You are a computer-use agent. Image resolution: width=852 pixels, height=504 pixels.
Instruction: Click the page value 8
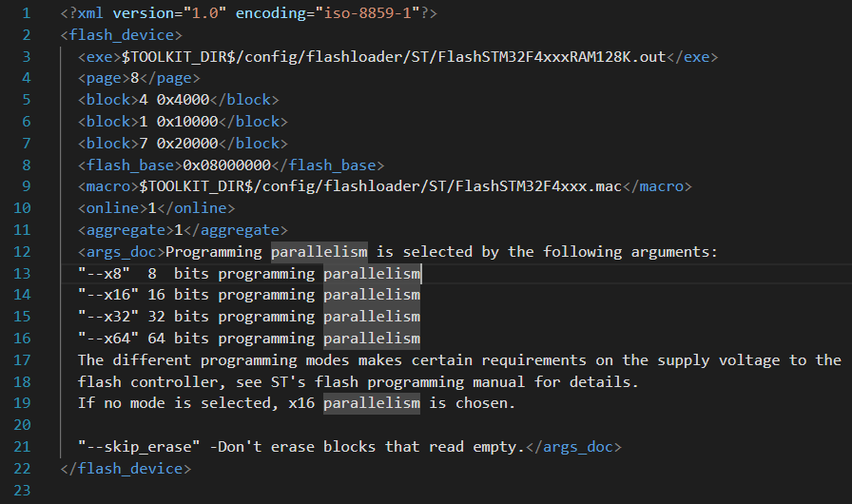tap(135, 79)
